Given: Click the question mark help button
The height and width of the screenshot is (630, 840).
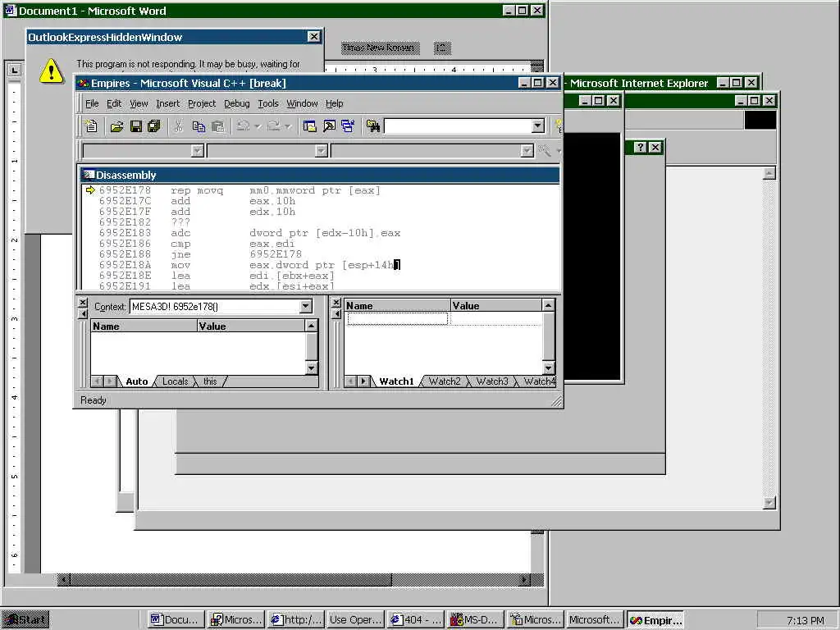Looking at the screenshot, I should (x=640, y=148).
